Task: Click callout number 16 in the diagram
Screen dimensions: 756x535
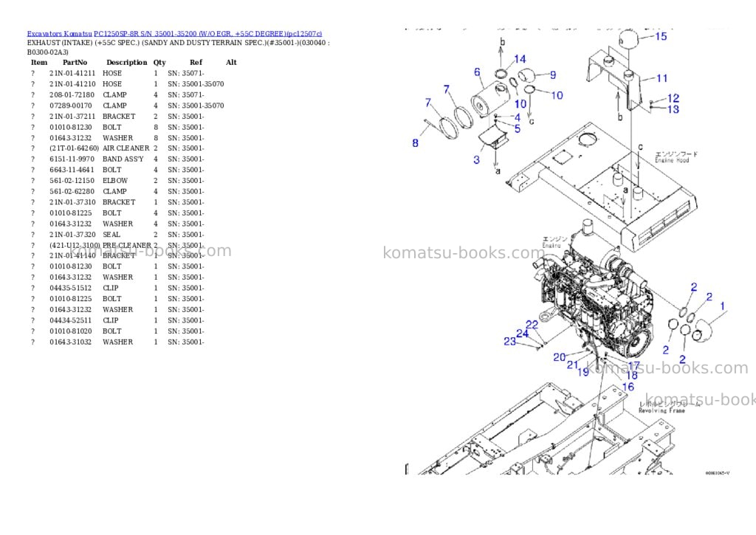Action: coord(628,387)
